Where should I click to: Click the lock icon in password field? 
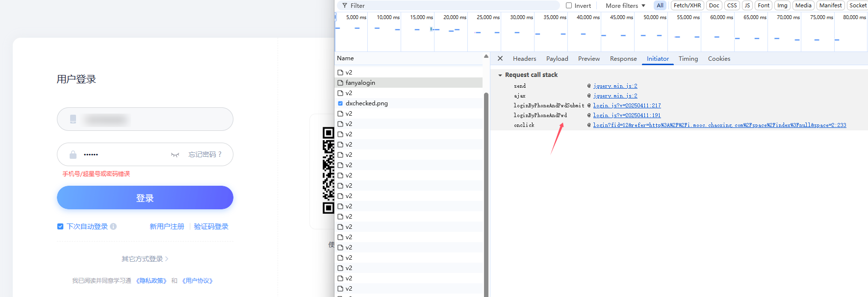tap(73, 155)
